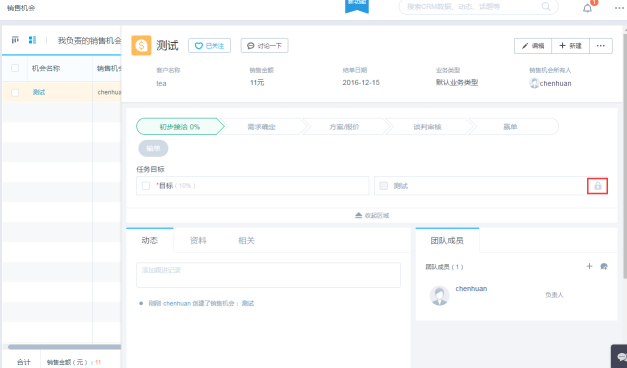Select the 需求确定 stage
The height and width of the screenshot is (368, 627).
(x=262, y=127)
